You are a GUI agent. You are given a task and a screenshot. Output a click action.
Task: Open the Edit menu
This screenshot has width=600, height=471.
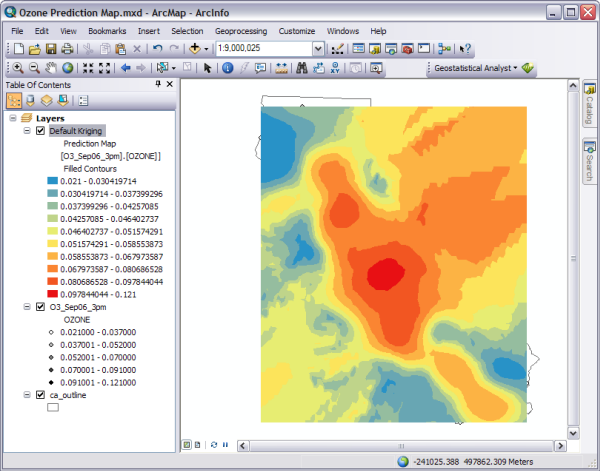click(41, 31)
